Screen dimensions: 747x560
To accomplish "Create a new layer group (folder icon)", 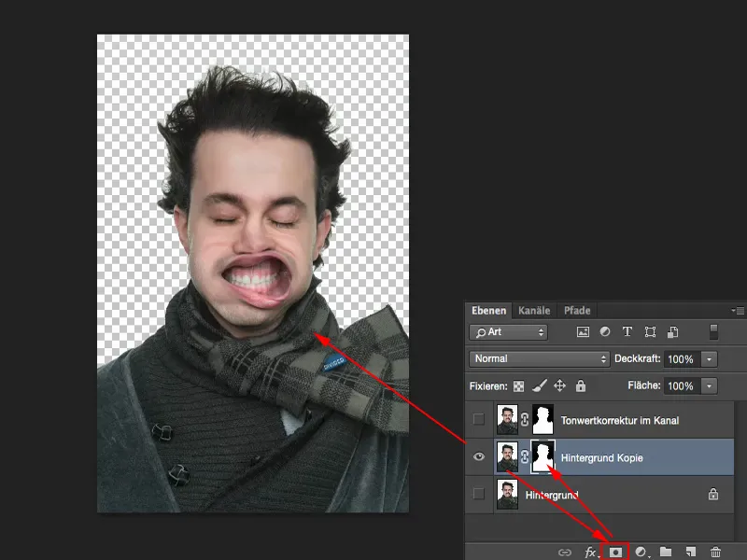I will 666,552.
